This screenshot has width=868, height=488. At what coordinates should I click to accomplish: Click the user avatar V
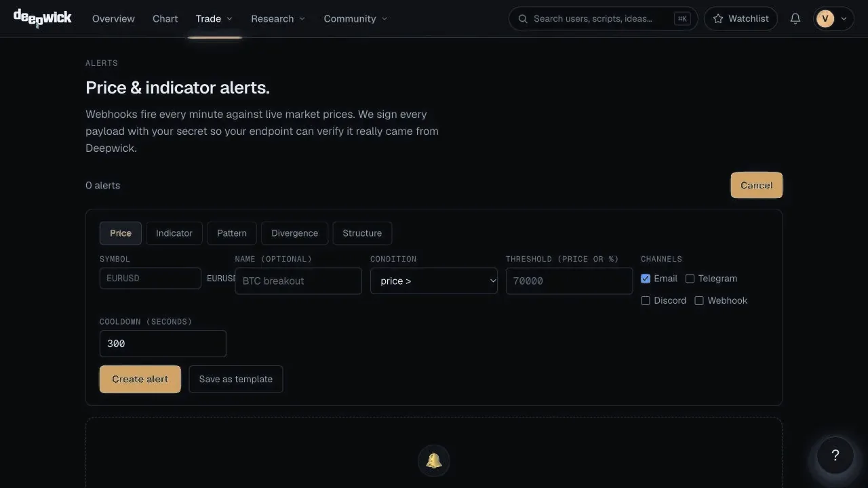[825, 19]
